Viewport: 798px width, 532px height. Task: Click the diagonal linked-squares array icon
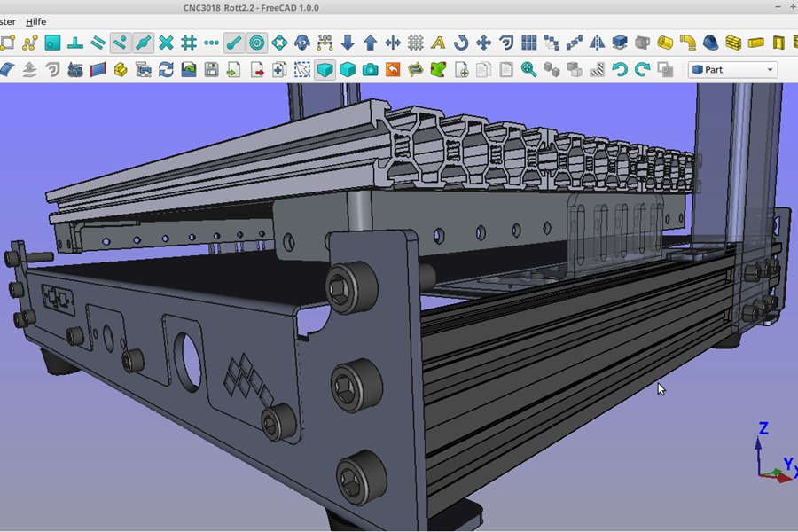pos(575,43)
